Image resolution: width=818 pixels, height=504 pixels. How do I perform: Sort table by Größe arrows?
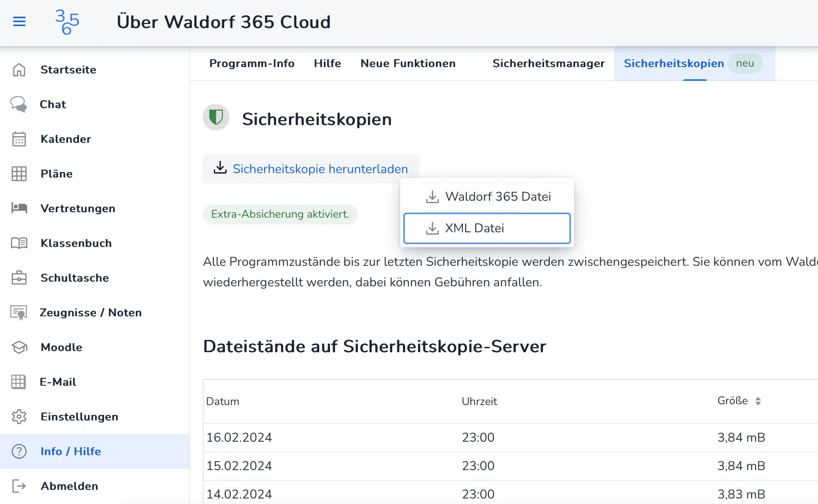[758, 401]
